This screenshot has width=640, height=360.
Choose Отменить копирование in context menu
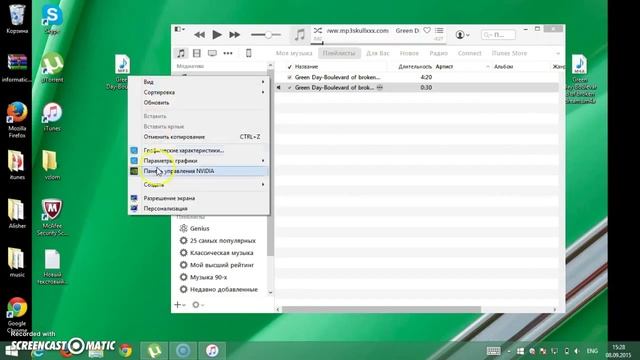click(199, 137)
